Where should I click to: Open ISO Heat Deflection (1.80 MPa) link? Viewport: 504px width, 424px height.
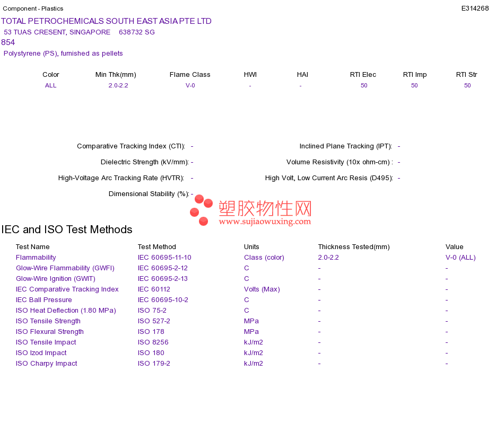[66, 310]
